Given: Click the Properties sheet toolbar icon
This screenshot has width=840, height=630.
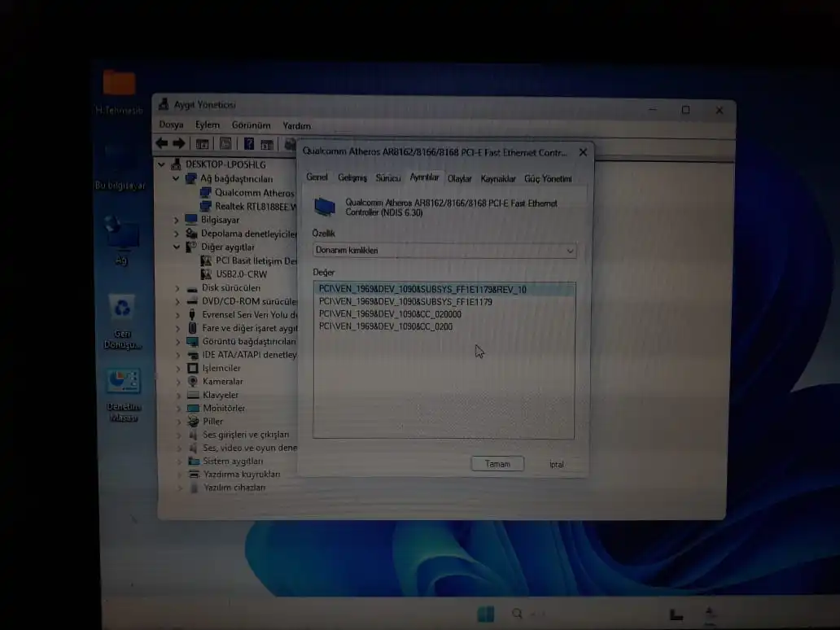Looking at the screenshot, I should [x=225, y=143].
